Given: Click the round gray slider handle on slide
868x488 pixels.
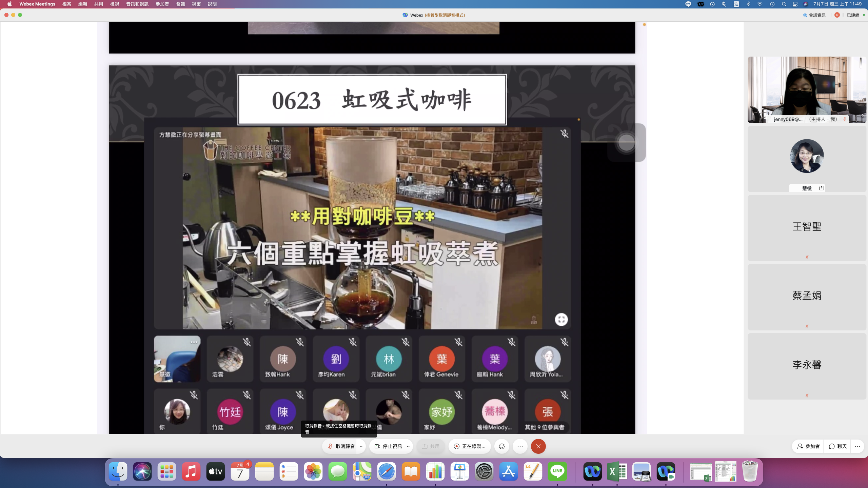Looking at the screenshot, I should (x=626, y=142).
